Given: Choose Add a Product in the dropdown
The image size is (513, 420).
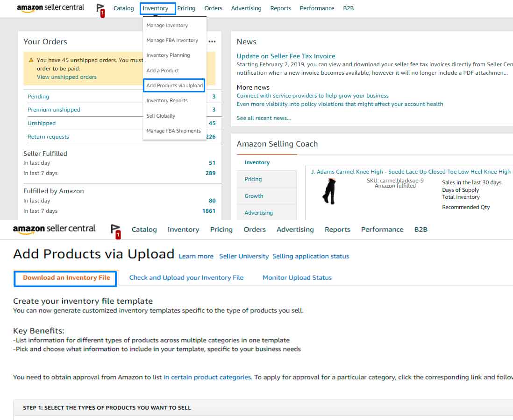Looking at the screenshot, I should click(163, 70).
